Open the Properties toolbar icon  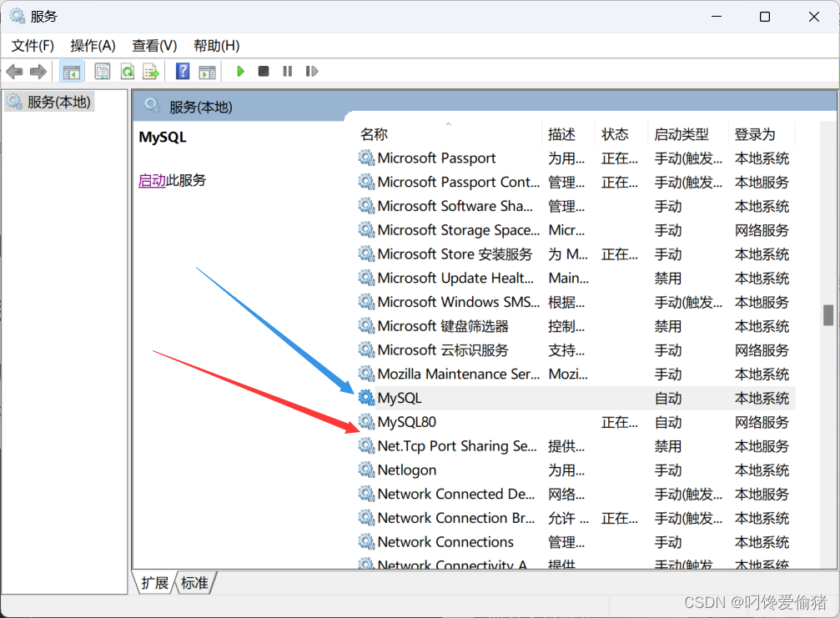[102, 71]
